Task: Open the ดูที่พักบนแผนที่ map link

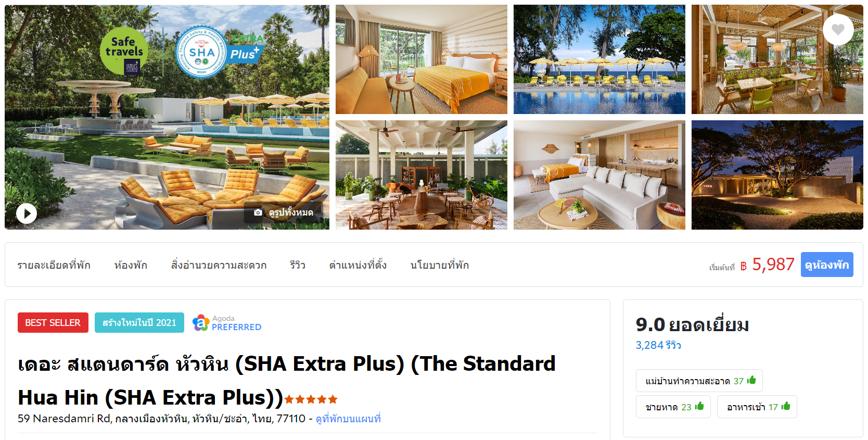Action: click(x=348, y=419)
